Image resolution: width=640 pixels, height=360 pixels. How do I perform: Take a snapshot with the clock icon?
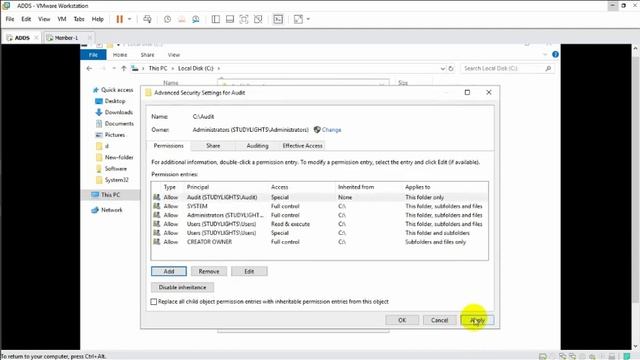tap(167, 19)
